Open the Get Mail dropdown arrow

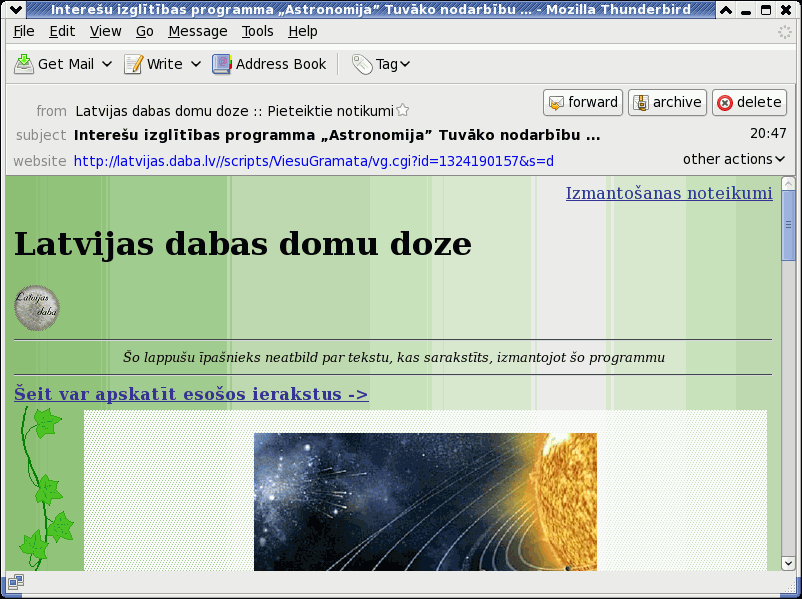[107, 64]
